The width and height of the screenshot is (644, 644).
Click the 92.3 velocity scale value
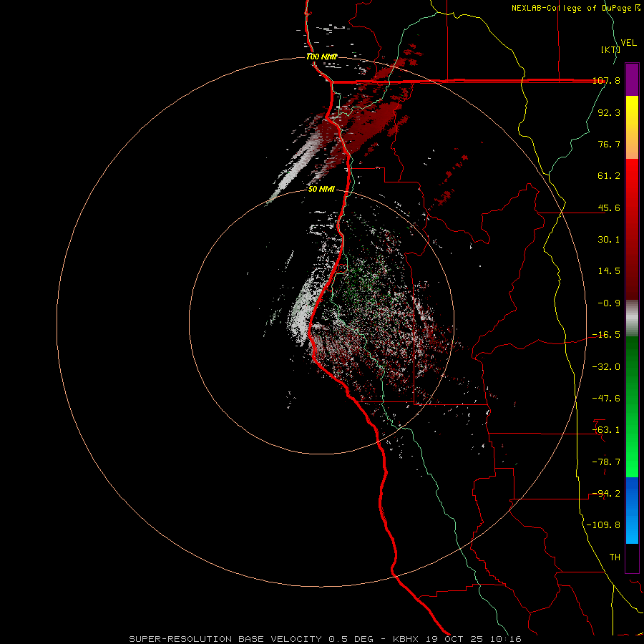point(609,112)
